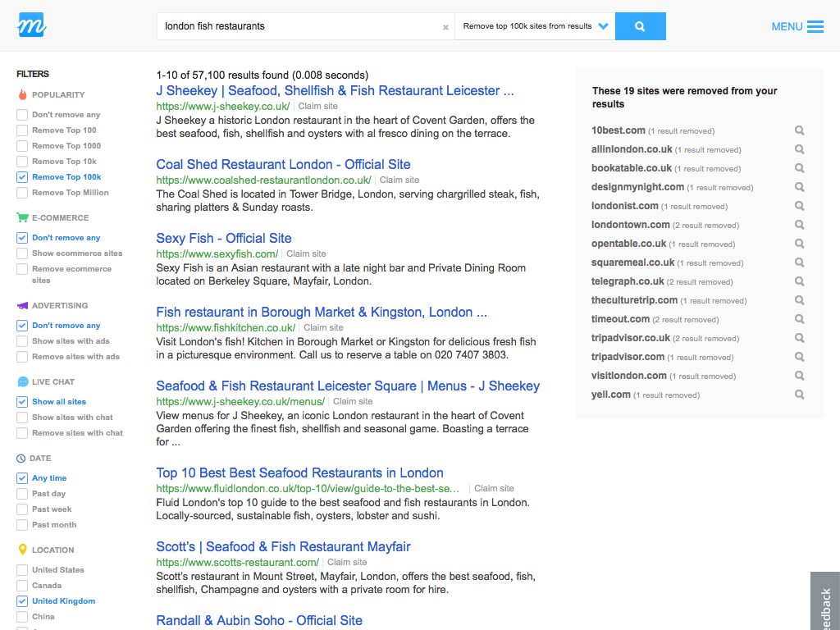Screen dimensions: 840x630
Task: Check Remove Top Million filter
Action: coord(22,192)
